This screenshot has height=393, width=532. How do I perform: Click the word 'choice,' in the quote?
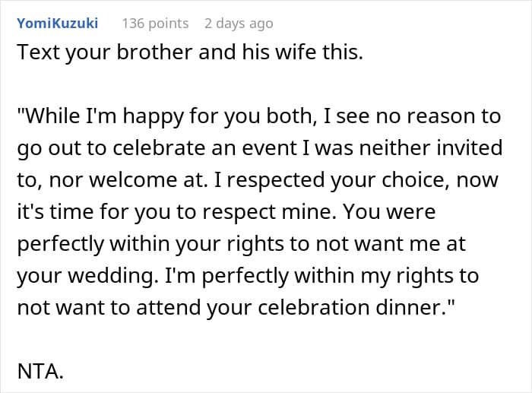coord(416,180)
